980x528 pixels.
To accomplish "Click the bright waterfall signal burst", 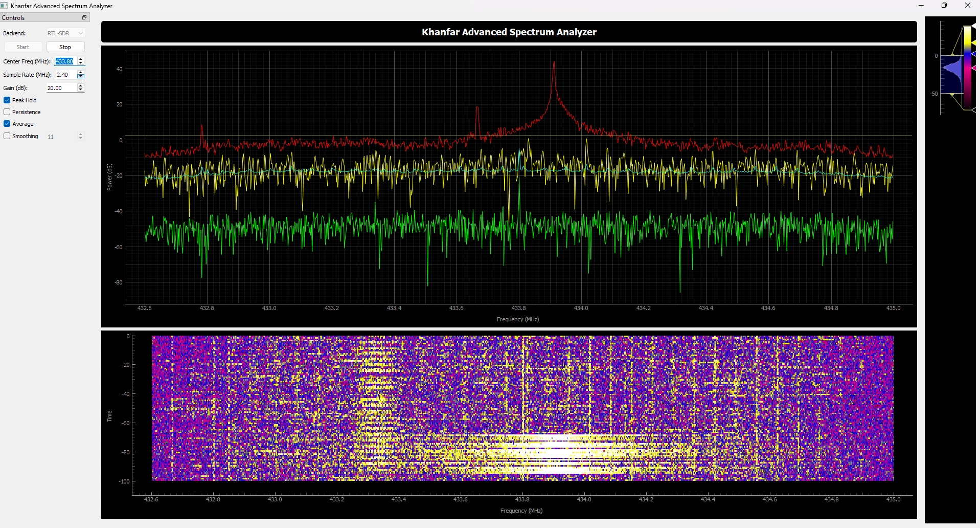I will pos(557,453).
